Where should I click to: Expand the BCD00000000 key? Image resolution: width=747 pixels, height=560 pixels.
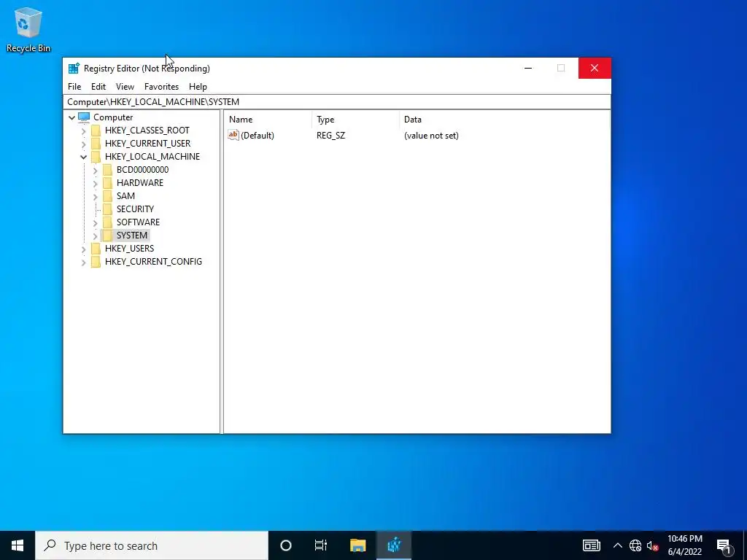click(96, 170)
